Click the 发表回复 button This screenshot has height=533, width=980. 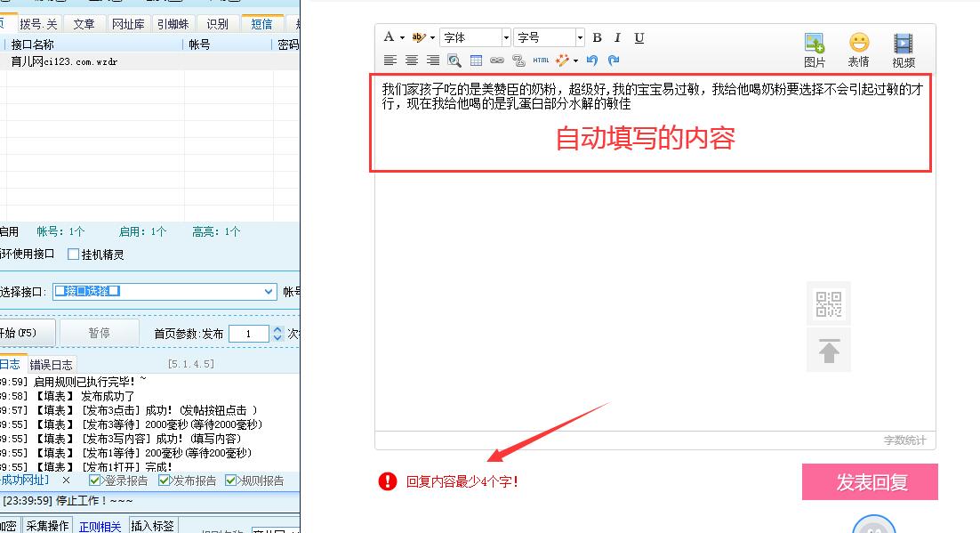point(869,481)
